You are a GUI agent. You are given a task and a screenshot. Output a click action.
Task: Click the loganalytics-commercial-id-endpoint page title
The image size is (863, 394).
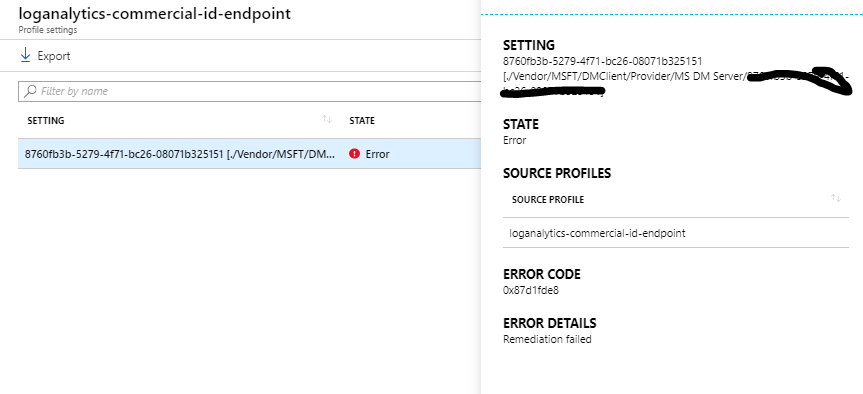(155, 14)
